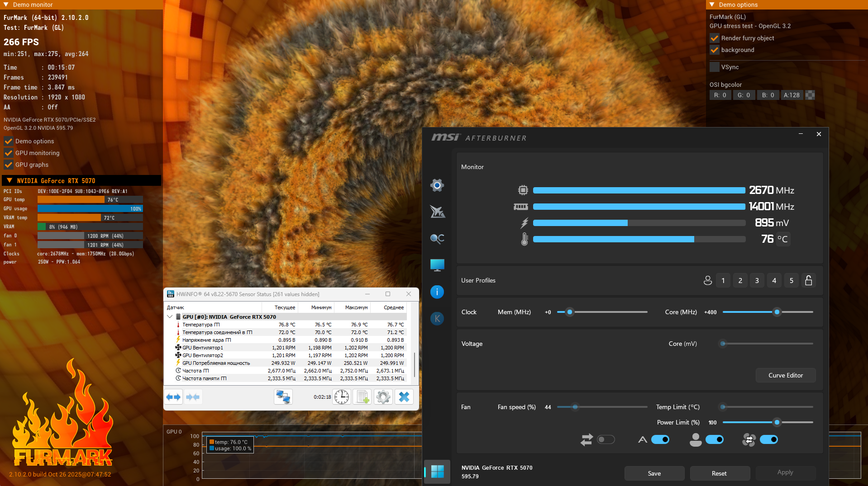Uncheck the GPU monitoring checkbox

9,153
